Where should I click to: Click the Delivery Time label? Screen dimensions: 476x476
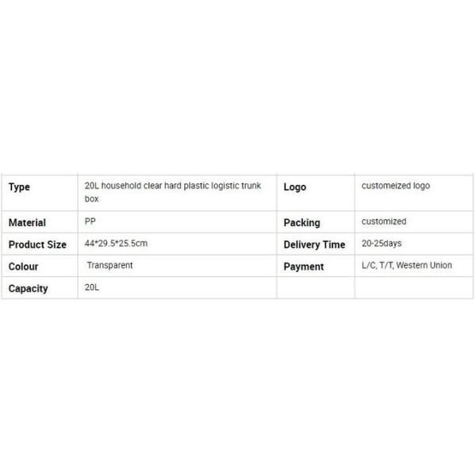click(314, 245)
